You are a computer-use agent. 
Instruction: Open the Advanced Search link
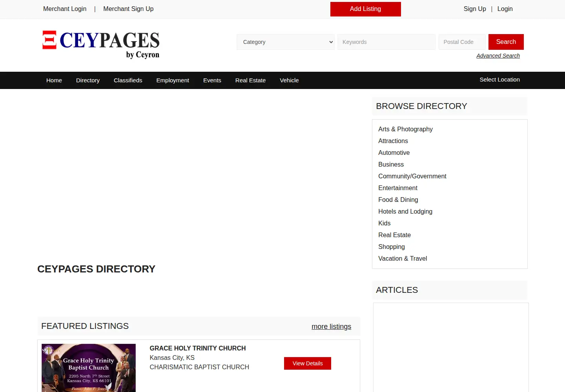(498, 56)
